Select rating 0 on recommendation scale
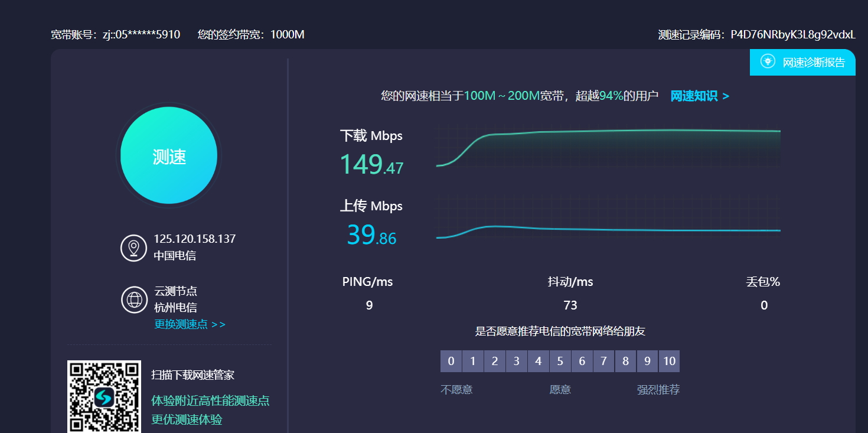The width and height of the screenshot is (868, 433). (x=451, y=361)
